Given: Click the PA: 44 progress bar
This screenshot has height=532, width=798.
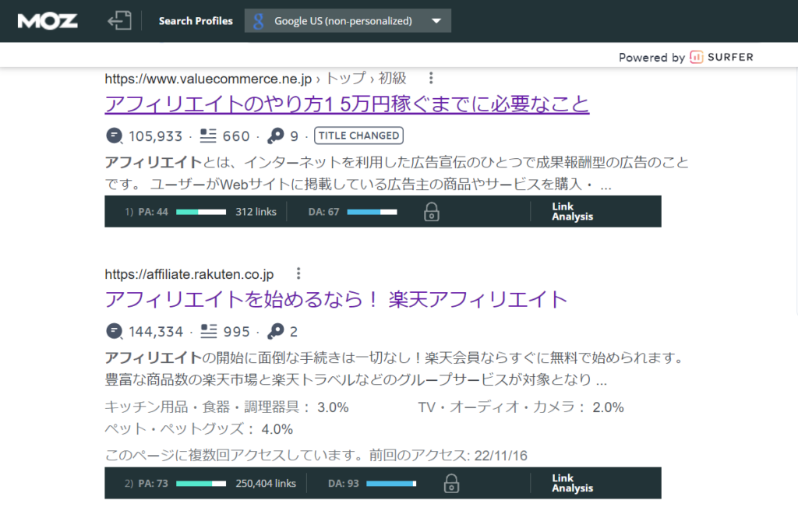Looking at the screenshot, I should pyautogui.click(x=201, y=212).
